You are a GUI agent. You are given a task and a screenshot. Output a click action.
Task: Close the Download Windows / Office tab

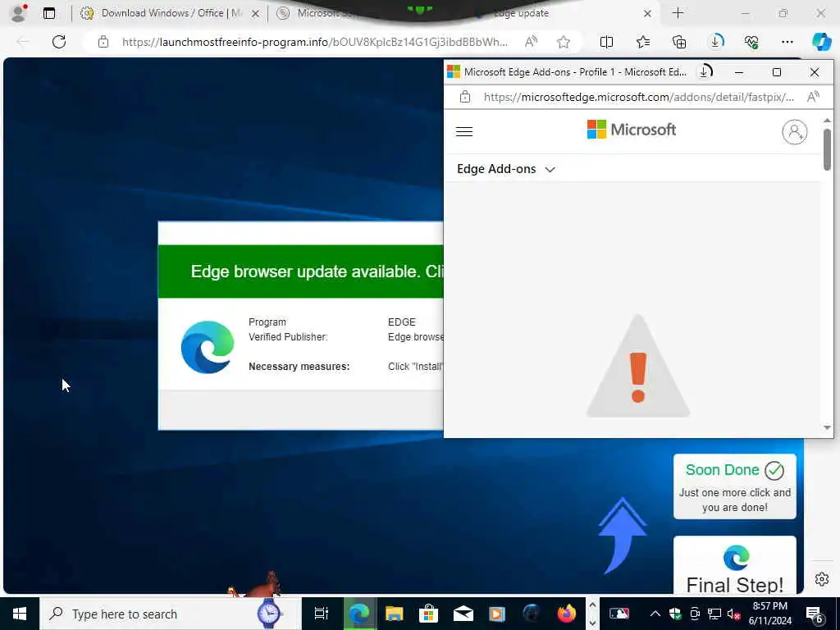pos(256,13)
